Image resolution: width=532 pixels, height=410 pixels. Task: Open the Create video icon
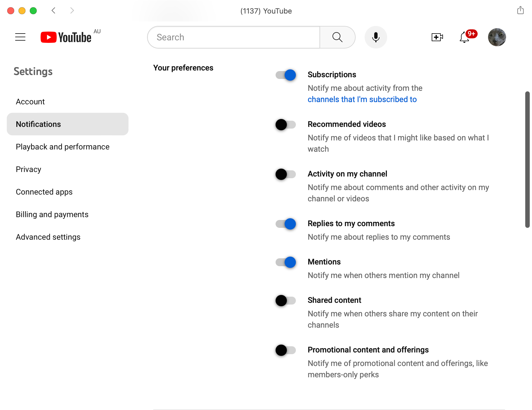[x=437, y=37]
